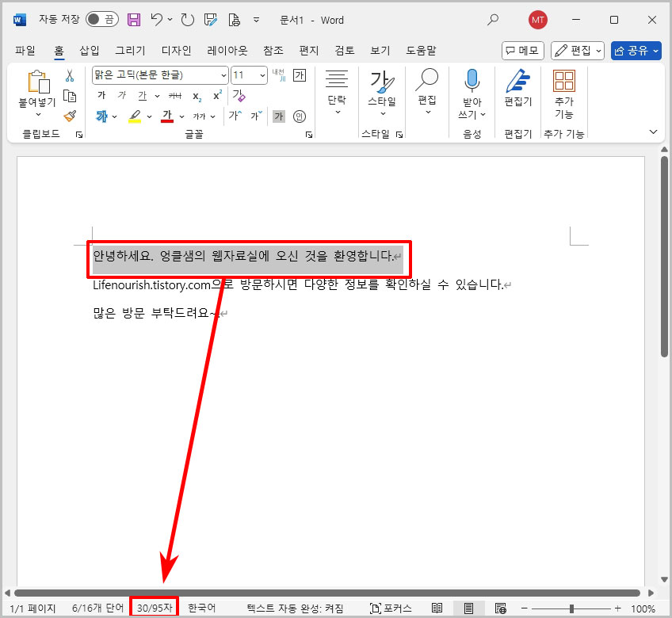The image size is (672, 618).
Task: Open the font name dropdown
Action: pos(222,74)
